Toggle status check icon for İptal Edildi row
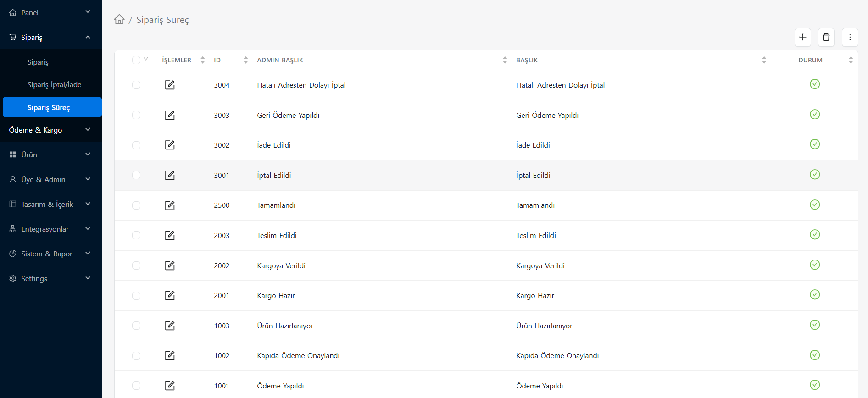The image size is (868, 398). pos(815,174)
